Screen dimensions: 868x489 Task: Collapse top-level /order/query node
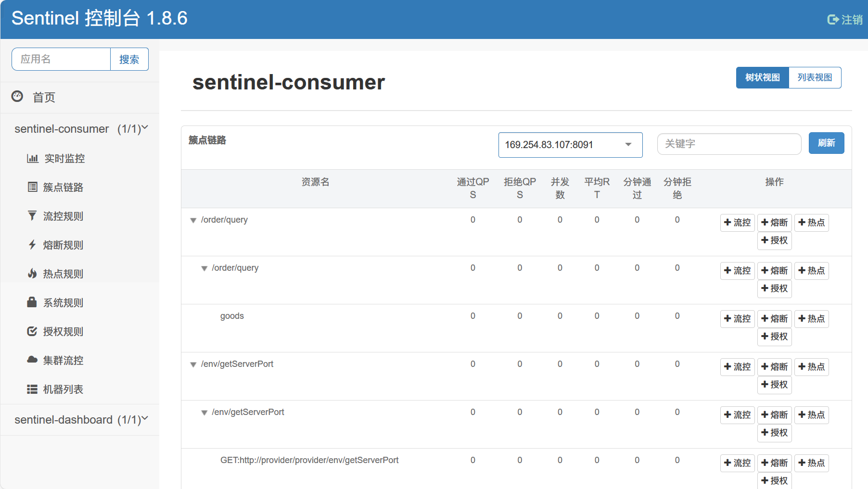click(x=193, y=220)
